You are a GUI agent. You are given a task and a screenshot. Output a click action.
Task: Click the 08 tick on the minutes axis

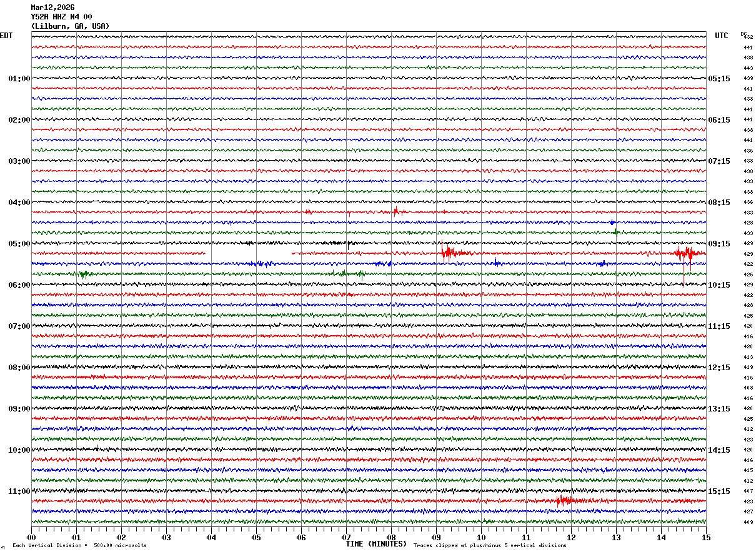click(x=391, y=537)
